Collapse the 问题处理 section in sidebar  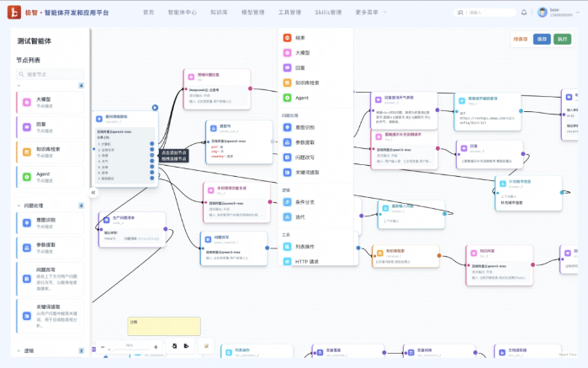tap(20, 205)
